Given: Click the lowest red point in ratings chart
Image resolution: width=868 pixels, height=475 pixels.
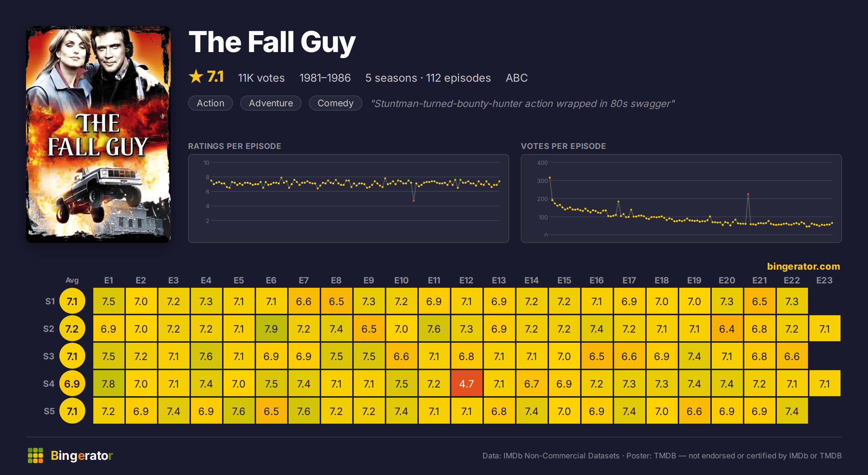Looking at the screenshot, I should (x=413, y=201).
